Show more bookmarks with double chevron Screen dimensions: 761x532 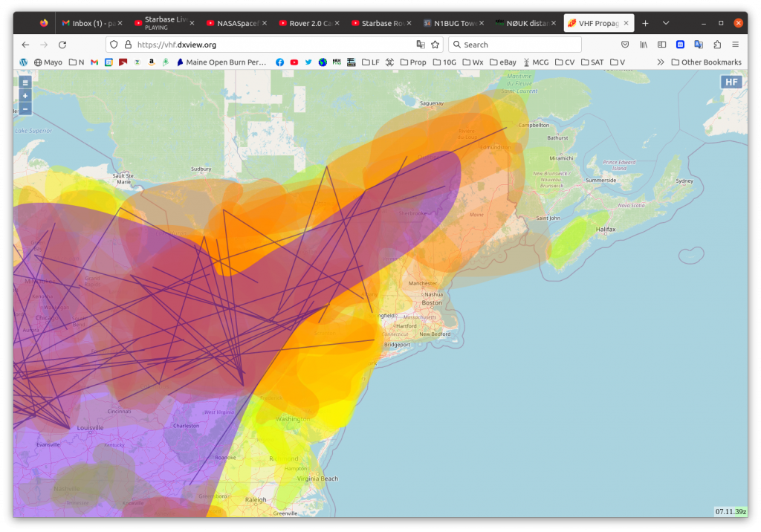coord(661,62)
